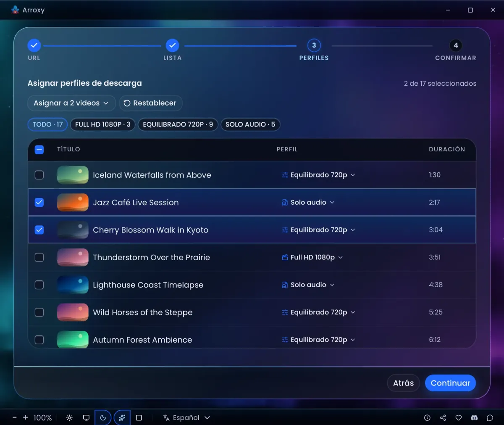Open the Asignar a 2 videos dropdown
Viewport: 504px width, 425px height.
point(71,103)
